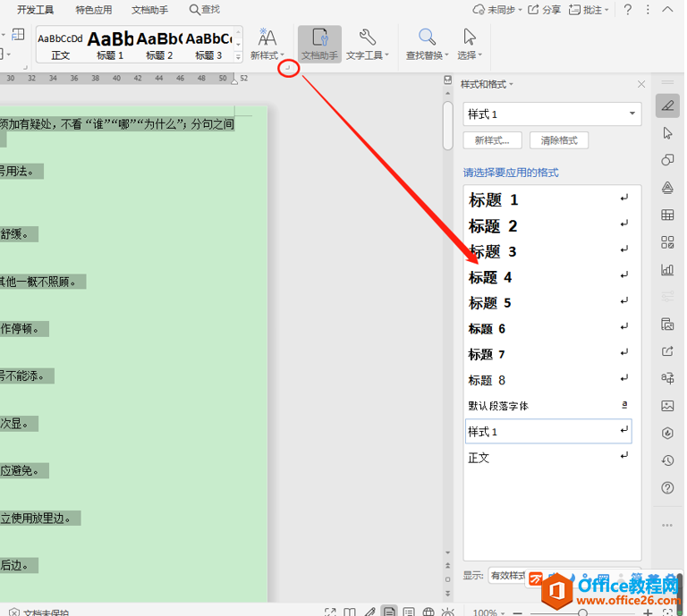The height and width of the screenshot is (616, 687).
Task: Select 标题 7 in the styles list
Action: click(548, 354)
